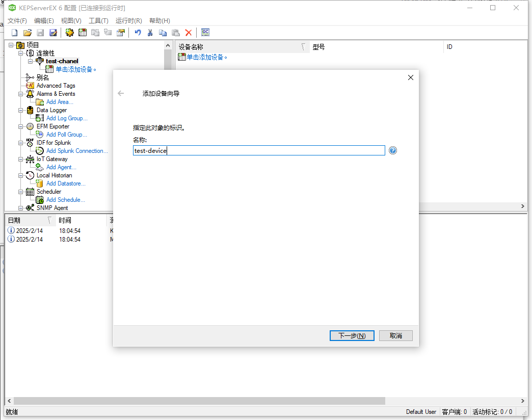Screen dimensions: 532x420
Task: Click the 下一步(N) button
Action: click(352, 335)
